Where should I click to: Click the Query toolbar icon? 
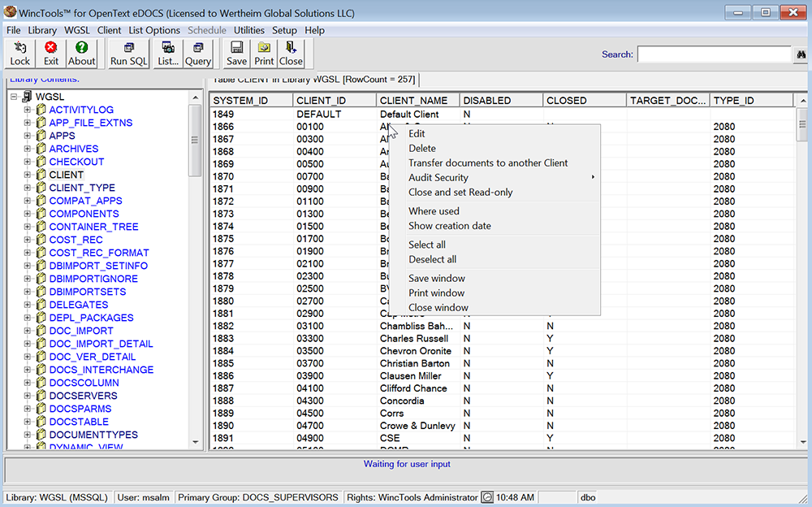(x=198, y=48)
